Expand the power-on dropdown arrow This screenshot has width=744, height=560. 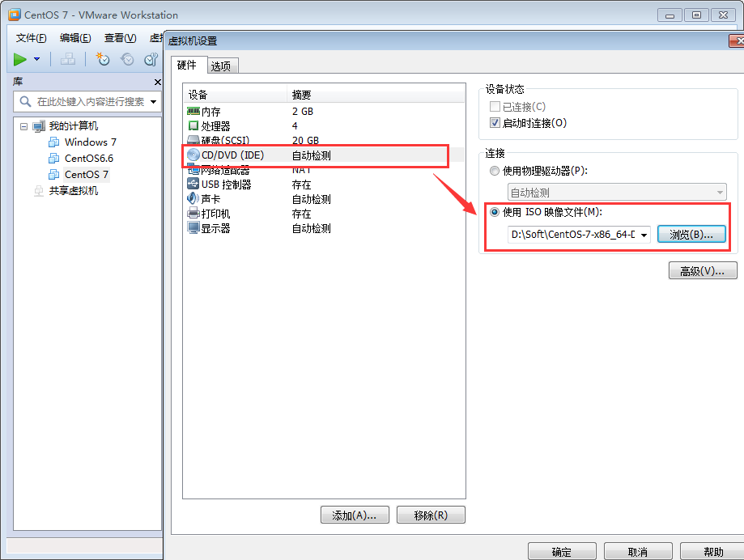point(37,59)
